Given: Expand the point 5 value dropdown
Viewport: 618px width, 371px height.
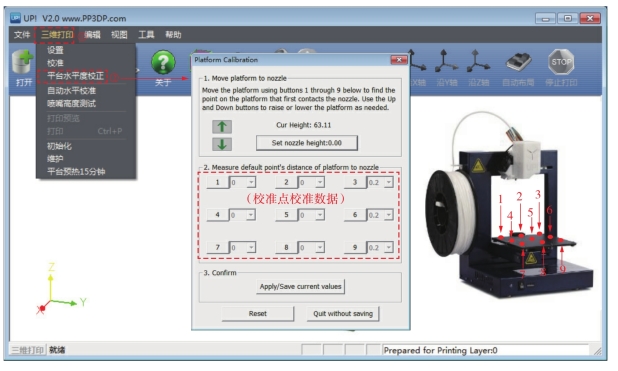Looking at the screenshot, I should (320, 215).
